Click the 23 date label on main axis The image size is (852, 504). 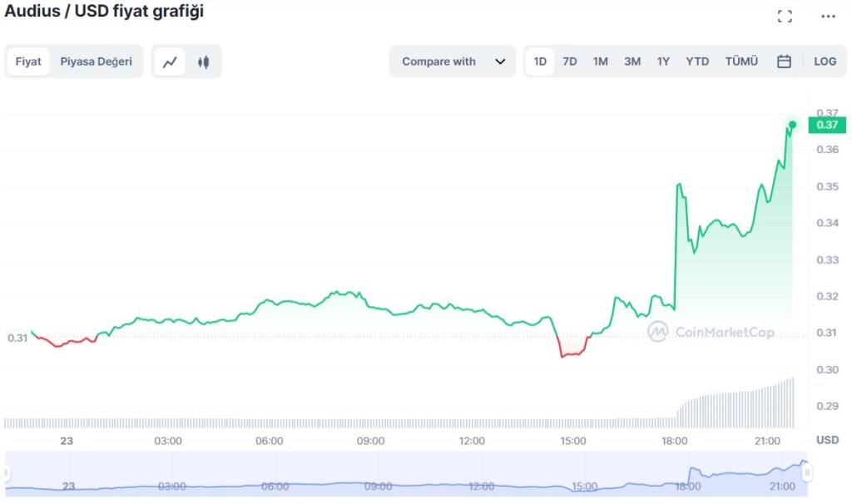(67, 441)
